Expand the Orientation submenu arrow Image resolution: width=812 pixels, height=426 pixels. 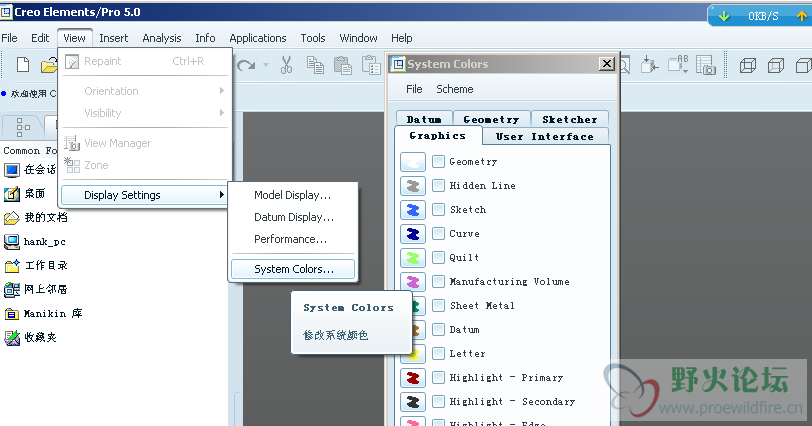coord(221,91)
